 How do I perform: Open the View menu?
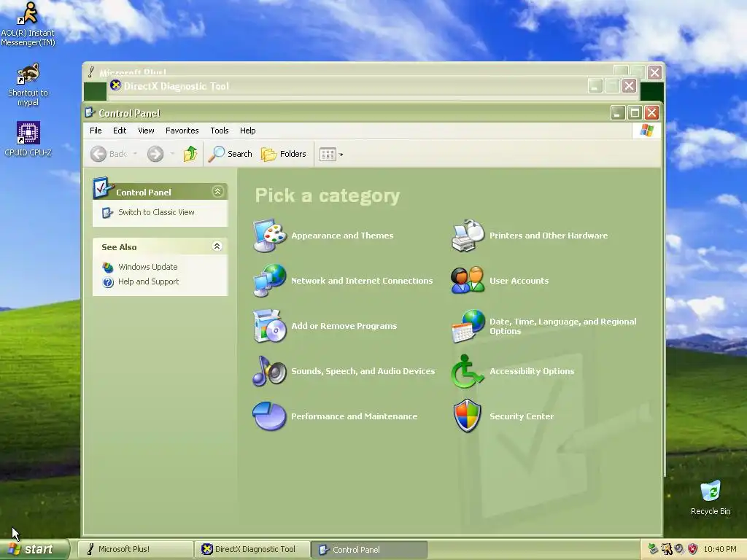(146, 131)
